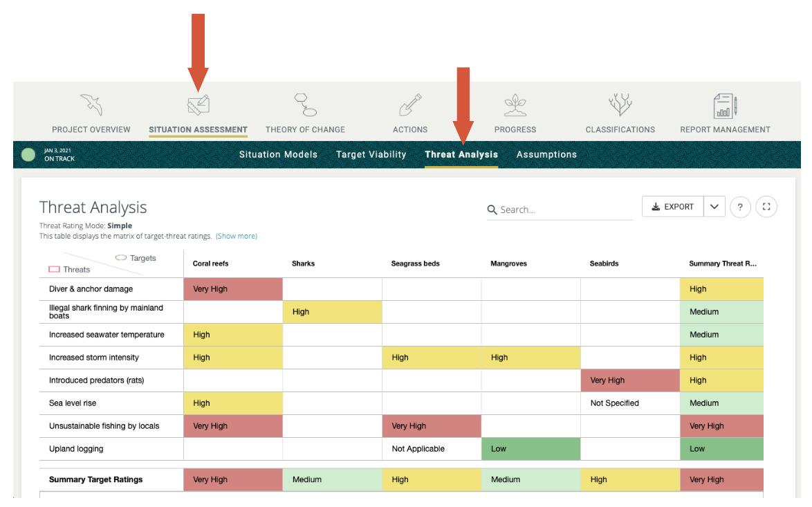Open the Target Viability tab
The image size is (812, 507).
tap(371, 155)
